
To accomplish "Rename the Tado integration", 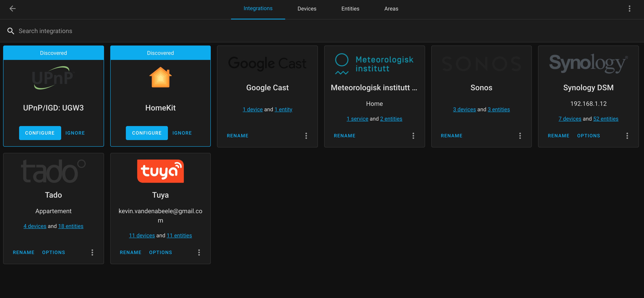I will click(x=24, y=252).
